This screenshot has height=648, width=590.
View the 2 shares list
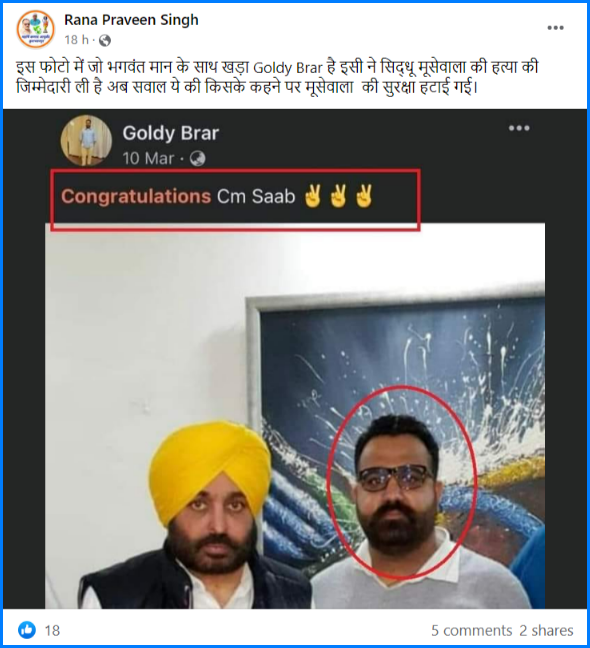(546, 630)
